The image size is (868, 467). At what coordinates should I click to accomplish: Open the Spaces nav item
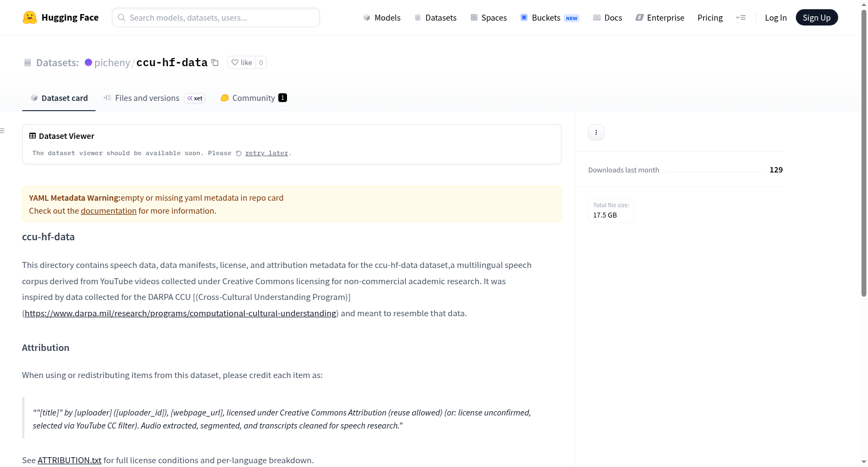(489, 17)
